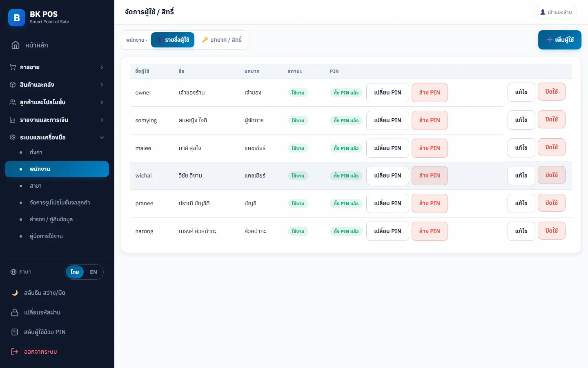Click the user avatar icon beside เจ้าของร้าน
The height and width of the screenshot is (368, 588).
[543, 12]
